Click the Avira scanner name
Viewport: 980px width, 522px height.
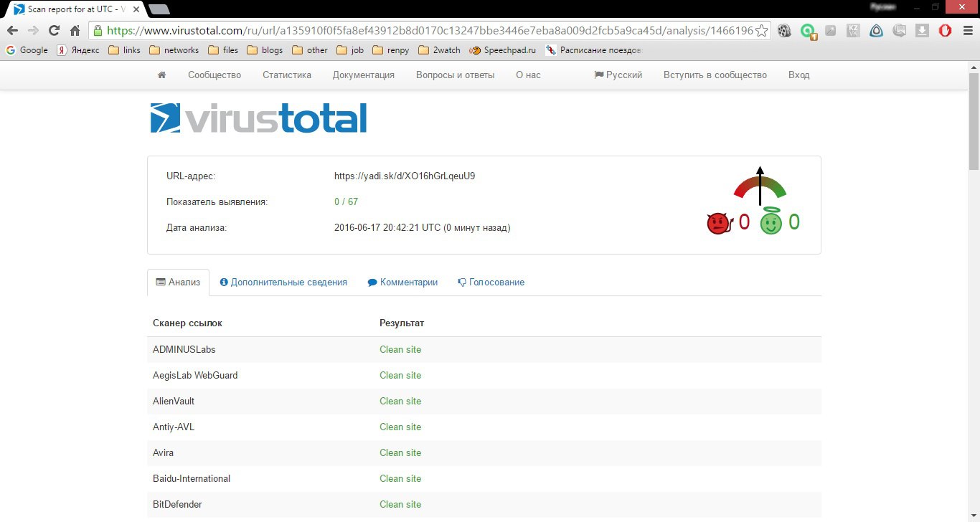click(x=163, y=452)
